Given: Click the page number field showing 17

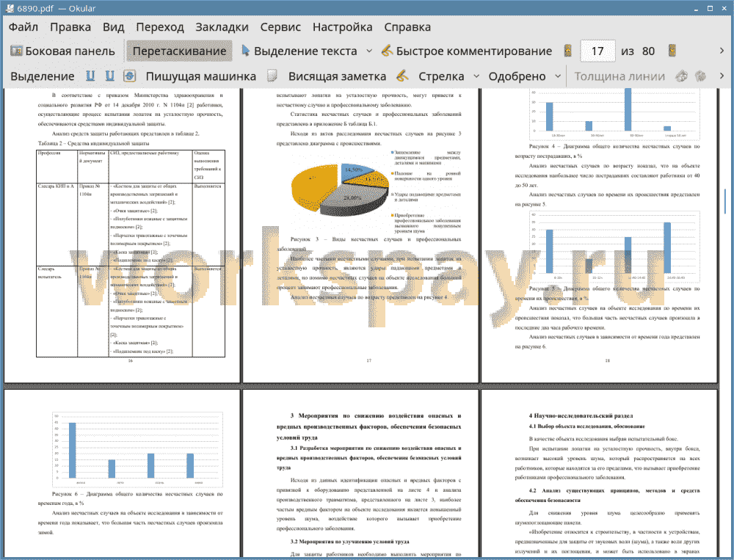Looking at the screenshot, I should (597, 51).
